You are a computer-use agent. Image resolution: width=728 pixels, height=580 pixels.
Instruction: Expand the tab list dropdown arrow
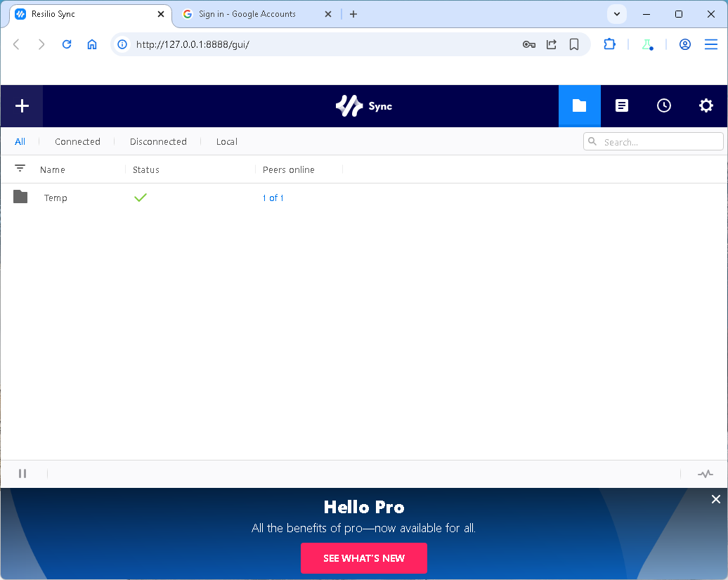616,14
